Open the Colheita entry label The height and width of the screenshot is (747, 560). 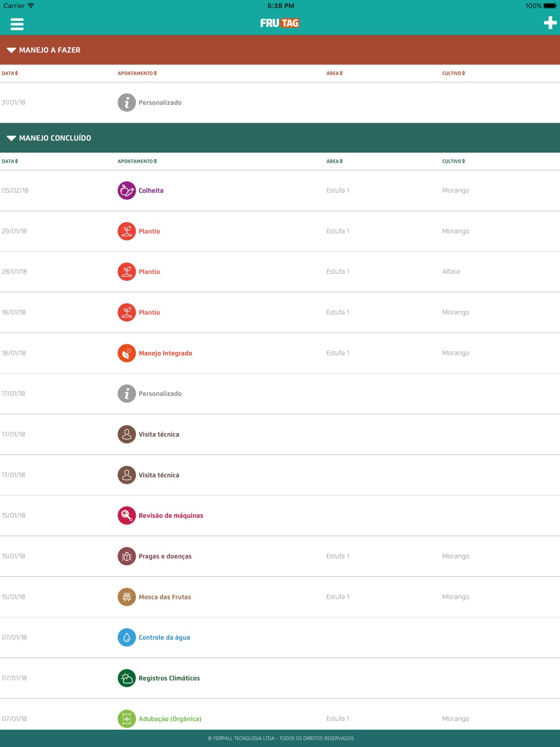(x=151, y=191)
